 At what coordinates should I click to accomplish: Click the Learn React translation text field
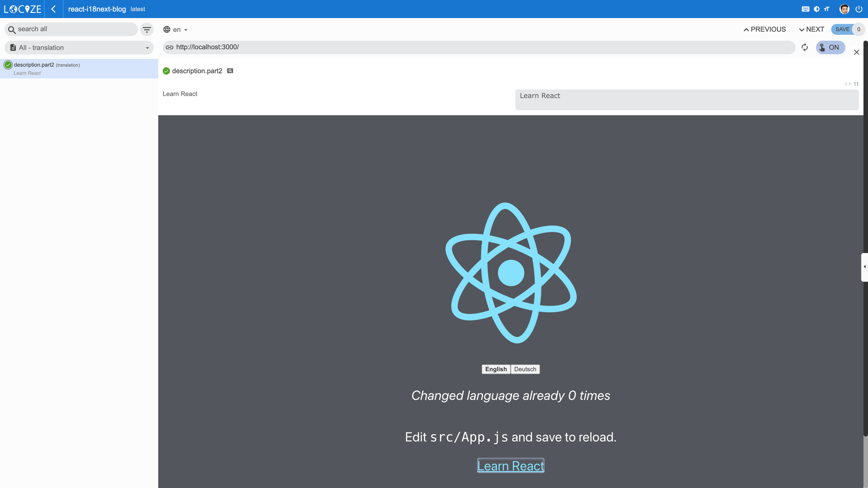[x=686, y=100]
